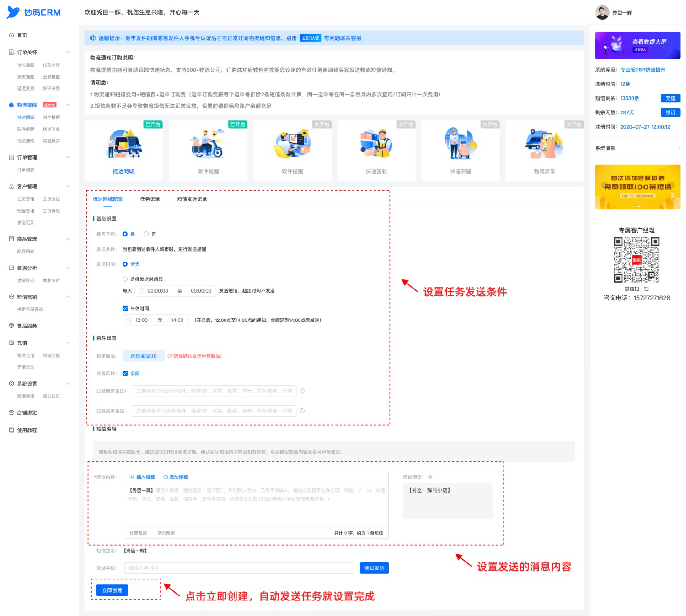
Task: Open the 短信发送记录 tab
Action: coord(192,199)
